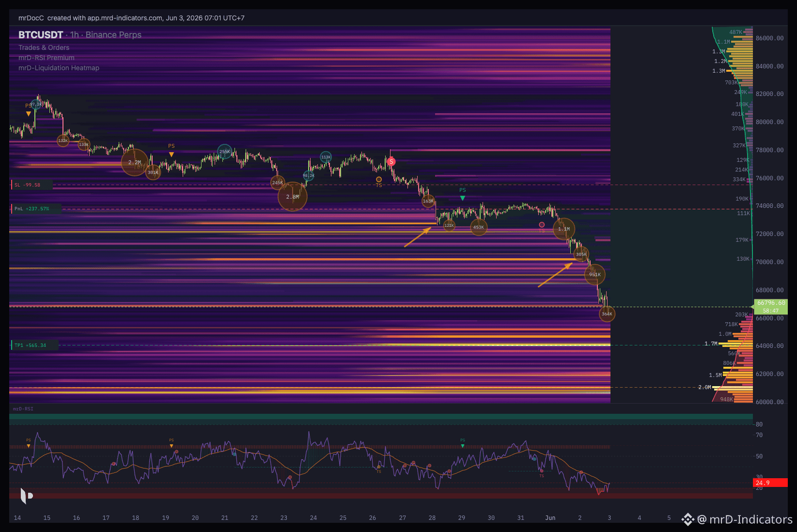Click the 2.0M volume profile label
797x532 pixels.
point(704,387)
